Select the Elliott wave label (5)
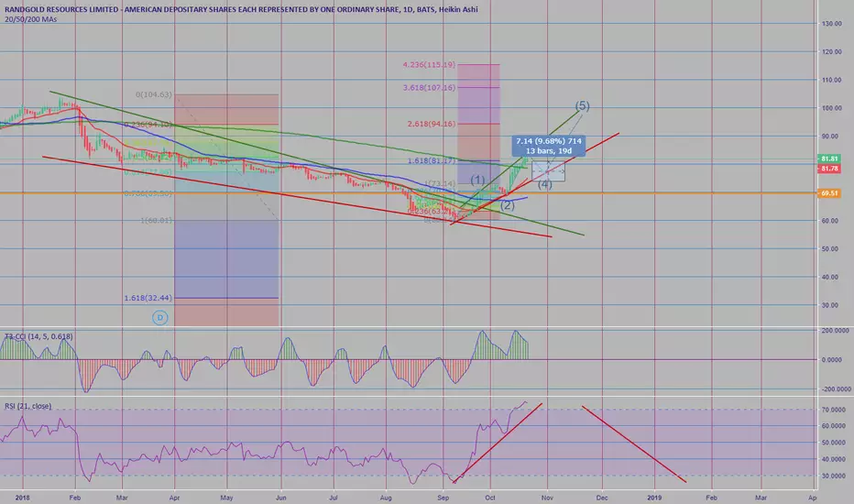This screenshot has width=854, height=504. (x=583, y=105)
